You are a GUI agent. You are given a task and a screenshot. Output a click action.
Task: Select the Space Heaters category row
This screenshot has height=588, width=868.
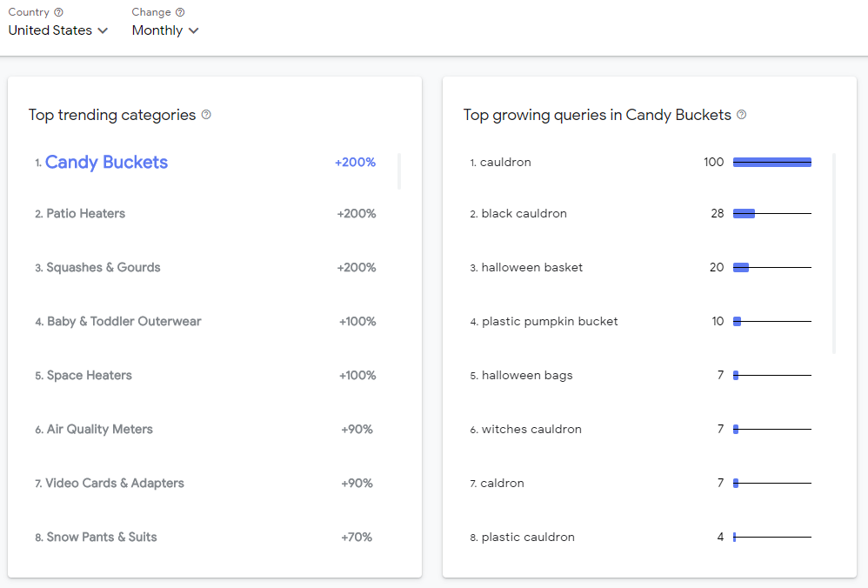tap(205, 376)
